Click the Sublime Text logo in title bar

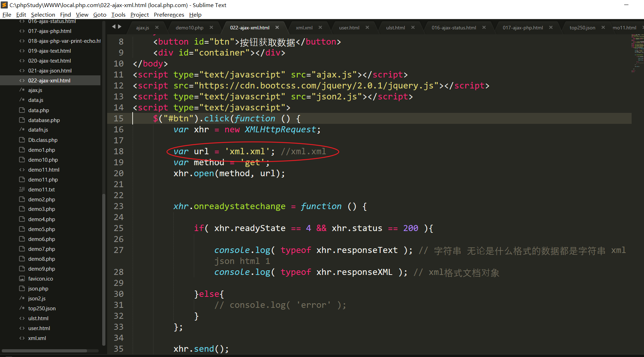pos(4,5)
